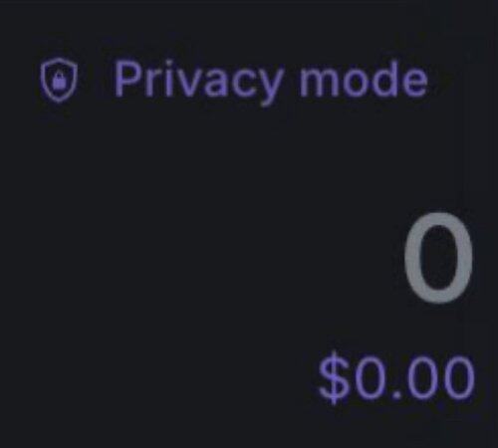The width and height of the screenshot is (498, 448).
Task: Activate the Privacy mode option
Action: click(234, 82)
